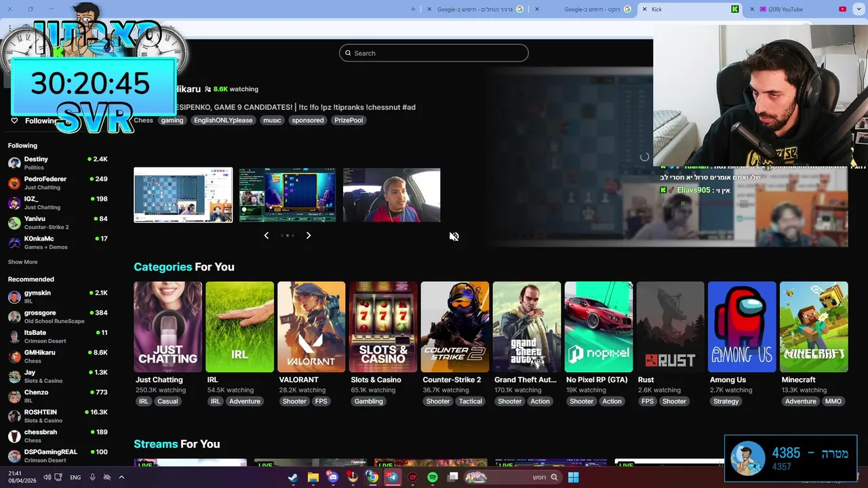This screenshot has width=868, height=488.
Task: Open the IRL category card
Action: click(x=239, y=327)
